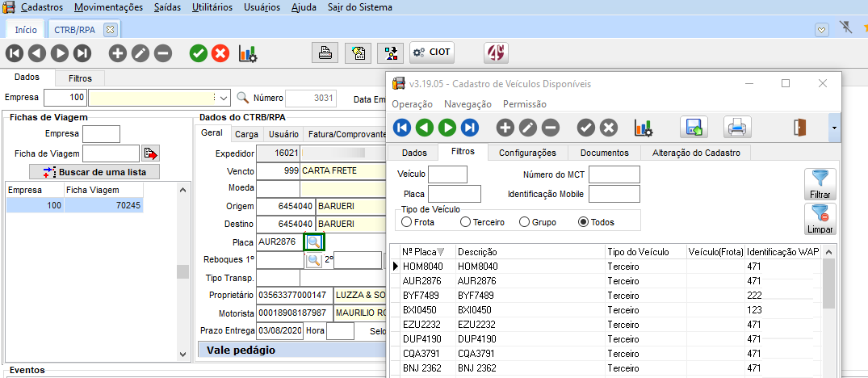This screenshot has width=868, height=378.
Task: Click the green save disk icon
Action: coord(694,127)
